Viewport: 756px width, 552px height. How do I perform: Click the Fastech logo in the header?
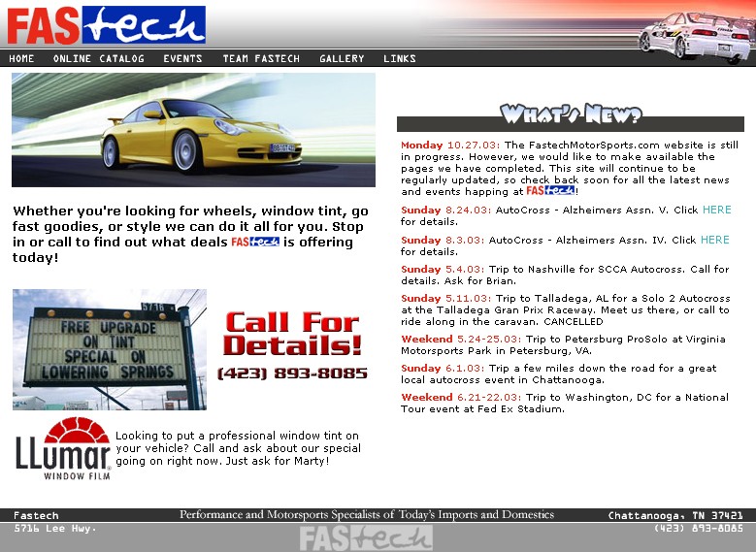107,25
